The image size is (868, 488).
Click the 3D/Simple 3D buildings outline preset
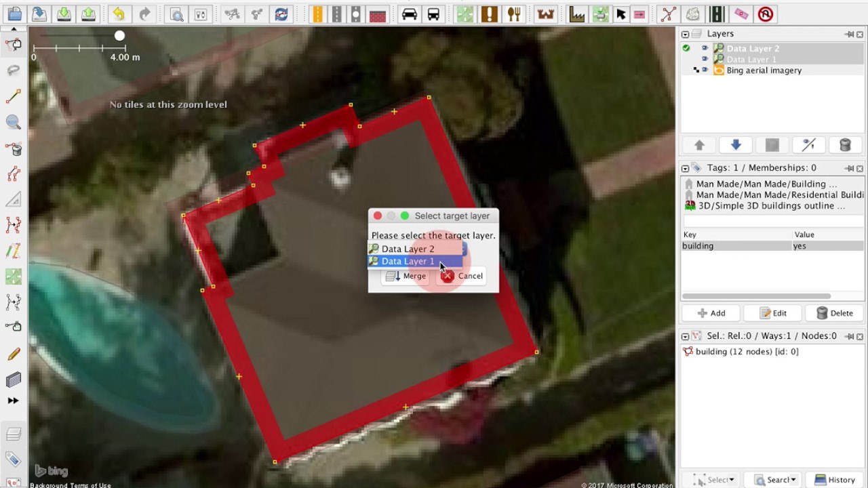[772, 205]
